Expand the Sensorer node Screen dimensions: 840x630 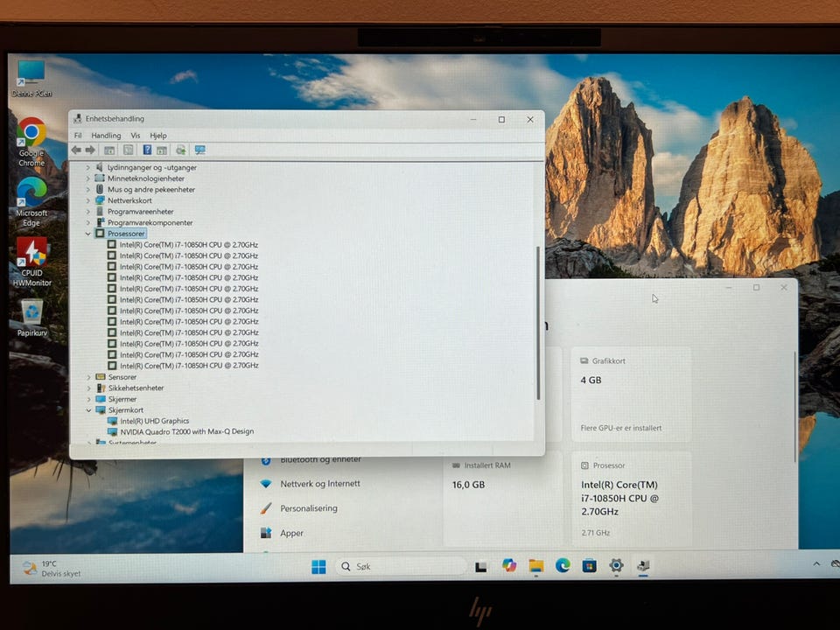point(89,377)
